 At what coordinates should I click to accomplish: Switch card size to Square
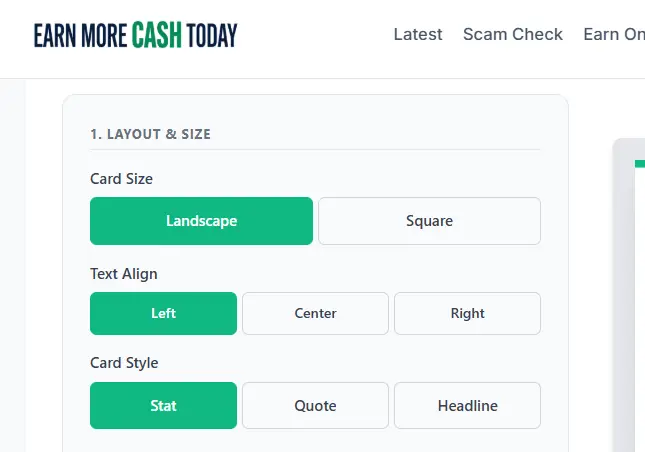tap(429, 221)
